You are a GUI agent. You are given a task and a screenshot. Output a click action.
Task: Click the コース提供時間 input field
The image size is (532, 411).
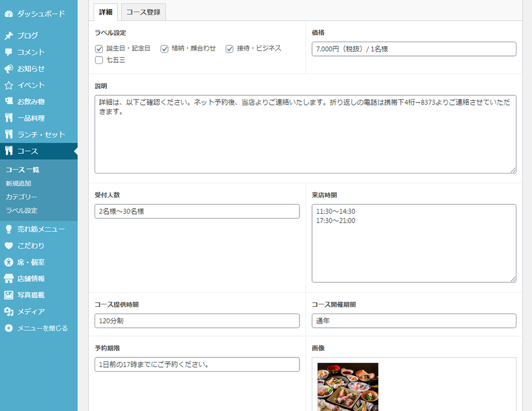tap(197, 321)
